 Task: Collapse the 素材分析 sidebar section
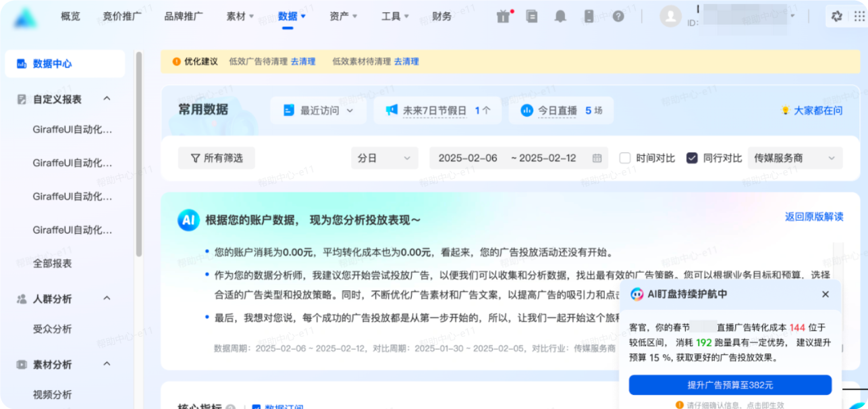(x=107, y=364)
